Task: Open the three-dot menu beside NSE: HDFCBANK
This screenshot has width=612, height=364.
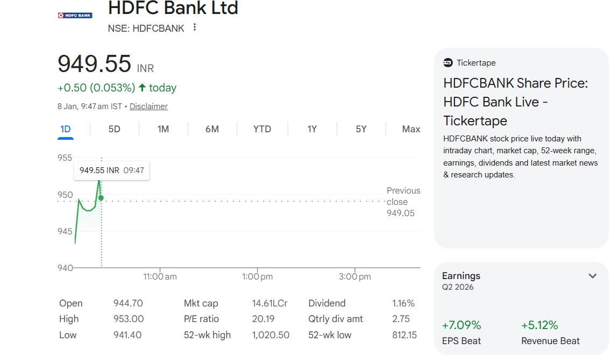Action: click(x=195, y=27)
